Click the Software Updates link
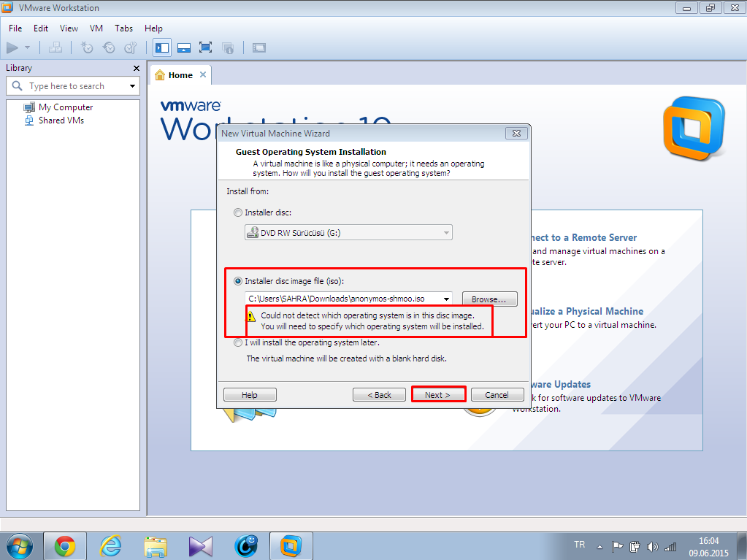 click(x=561, y=384)
